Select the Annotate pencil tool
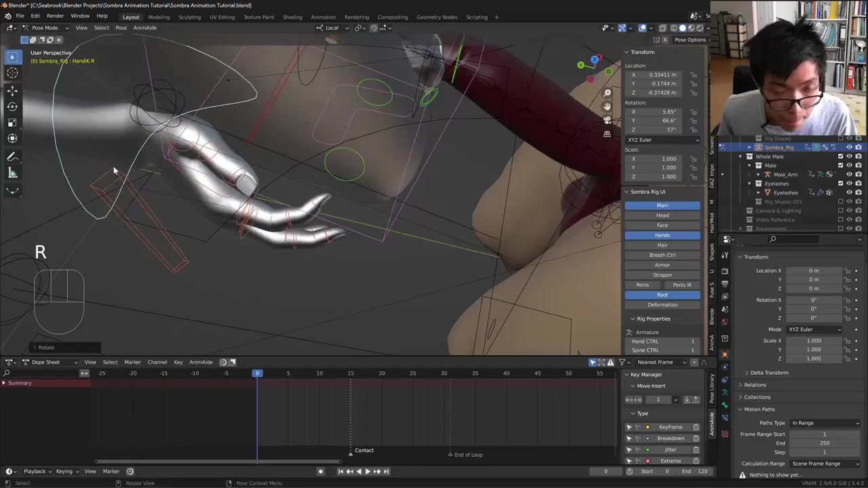This screenshot has height=488, width=868. tap(12, 157)
